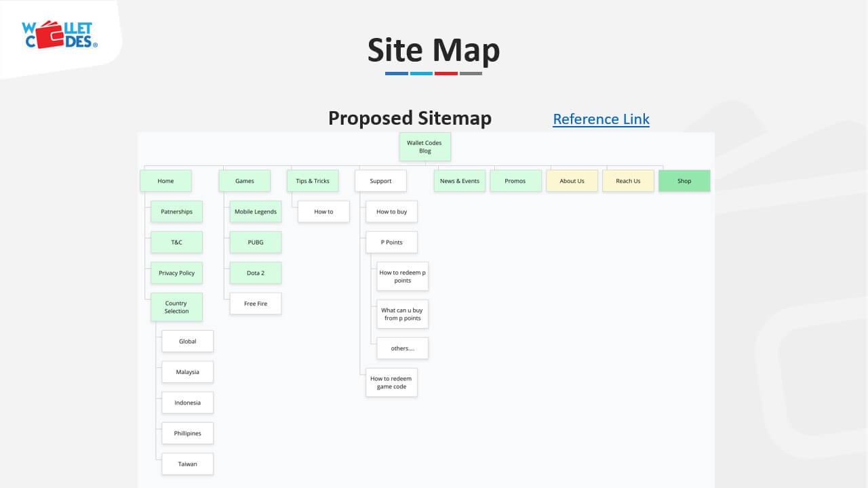Click the Wallet Codes logo
The image size is (868, 488).
[x=60, y=35]
